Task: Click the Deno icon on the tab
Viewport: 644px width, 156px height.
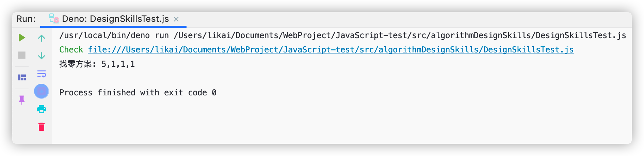Action: (54, 19)
